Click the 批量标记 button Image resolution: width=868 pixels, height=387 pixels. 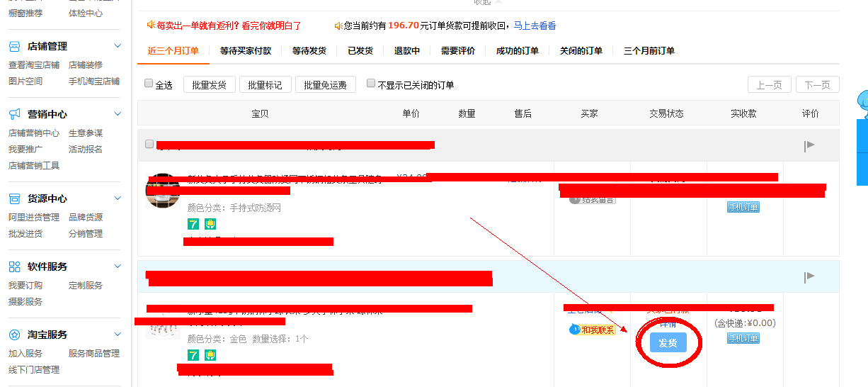click(x=265, y=85)
